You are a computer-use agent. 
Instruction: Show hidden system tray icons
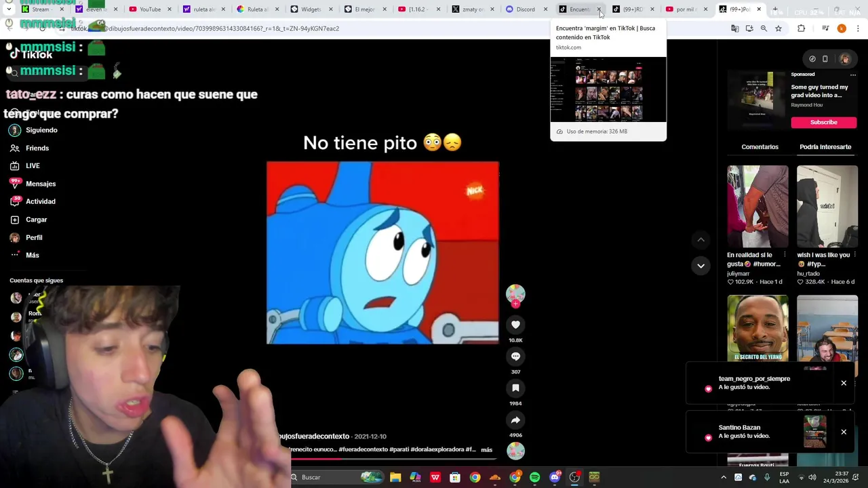[x=724, y=477]
